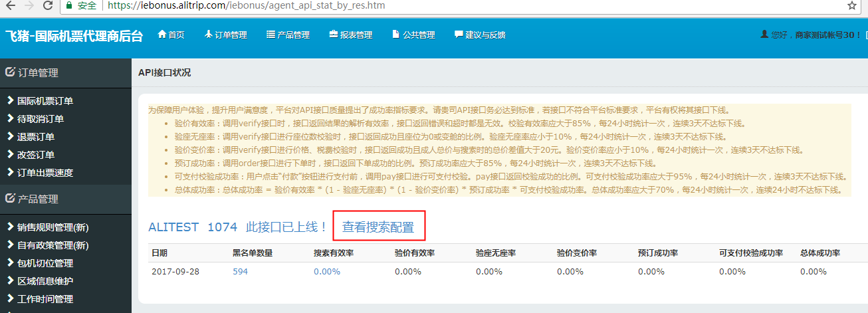Click chevron beside 订单出票速度
This screenshot has height=313, width=868.
[10, 172]
